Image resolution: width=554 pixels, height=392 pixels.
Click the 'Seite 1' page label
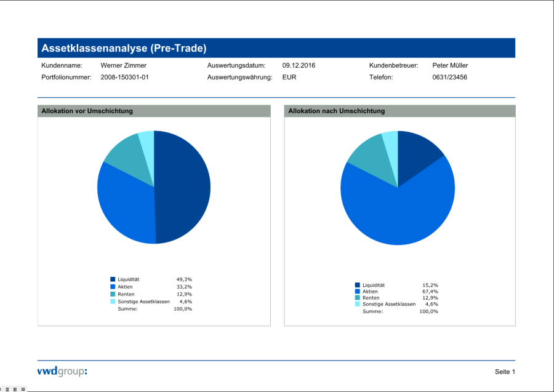pos(505,372)
